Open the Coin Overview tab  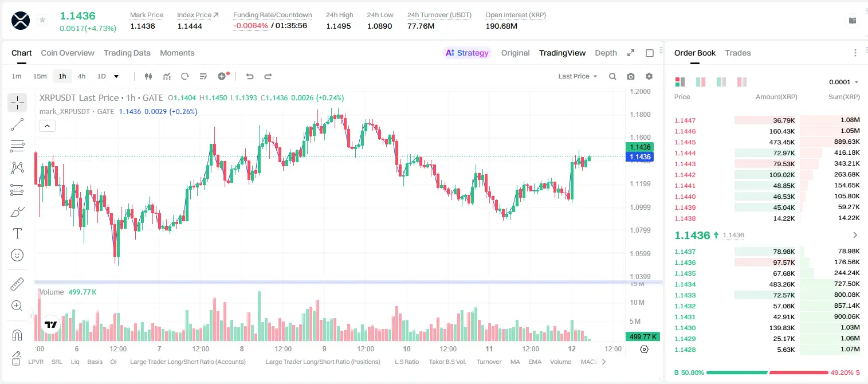click(68, 53)
